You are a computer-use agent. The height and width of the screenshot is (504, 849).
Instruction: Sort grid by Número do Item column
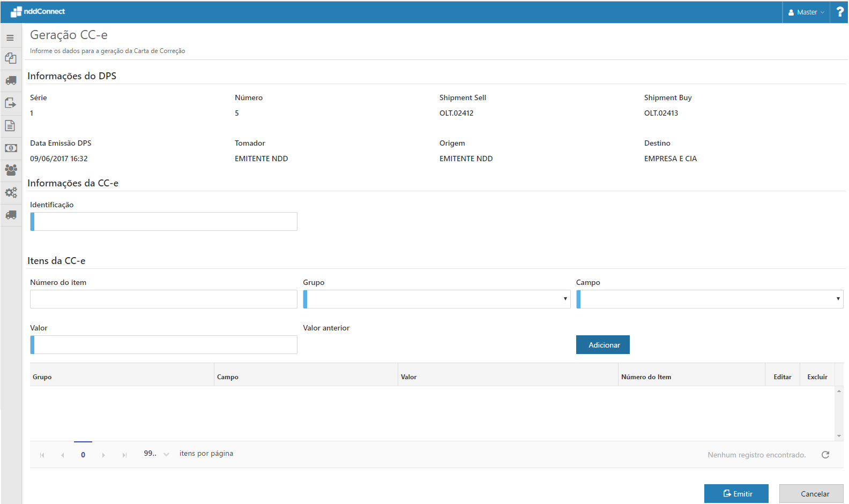pyautogui.click(x=646, y=377)
